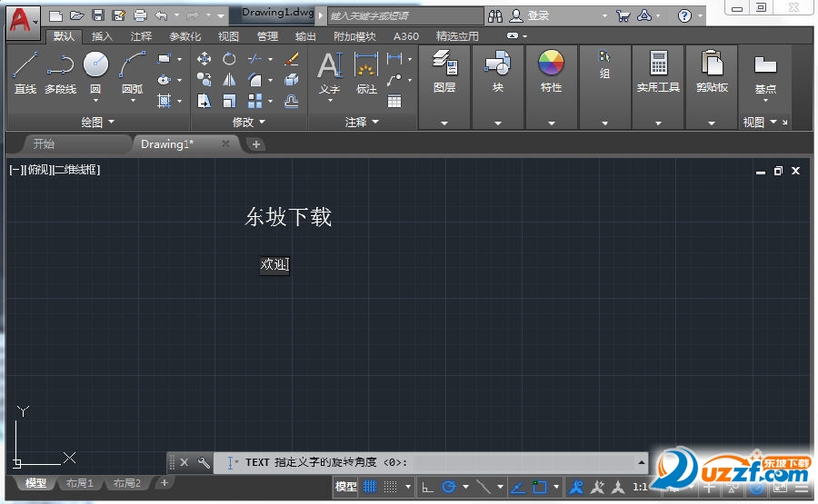Viewport: 818px width, 504px height.
Task: Toggle isometric drafting icon
Action: point(484,487)
